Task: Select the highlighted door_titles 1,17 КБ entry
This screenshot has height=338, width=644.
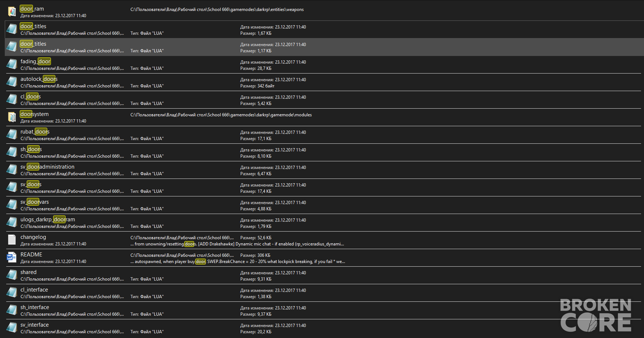Action: [323, 47]
